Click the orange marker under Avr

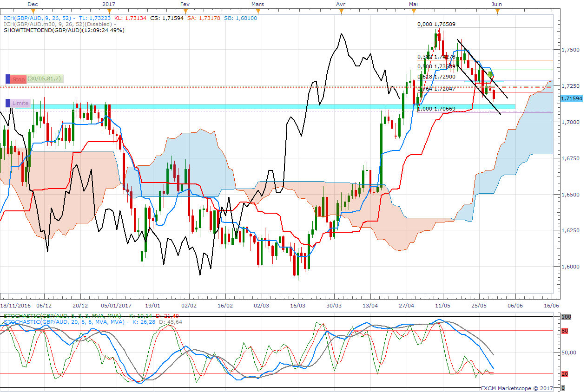click(x=341, y=11)
